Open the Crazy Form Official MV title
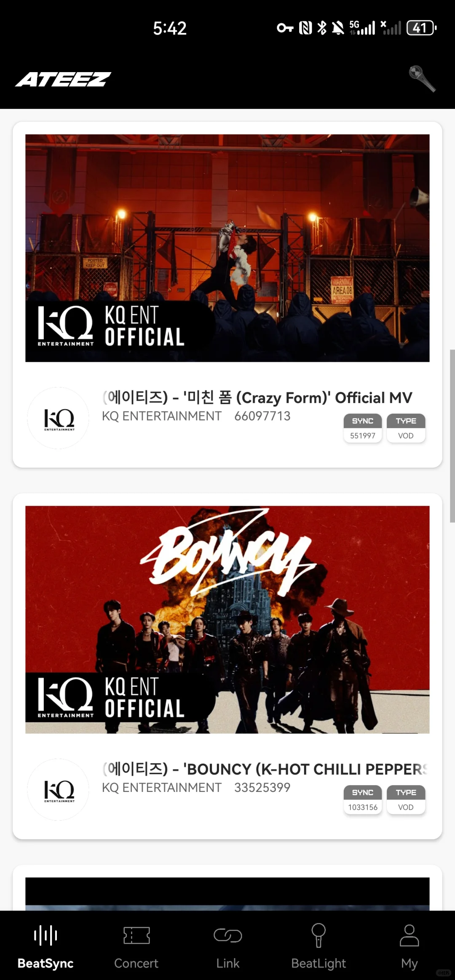Image resolution: width=455 pixels, height=980 pixels. click(x=257, y=397)
